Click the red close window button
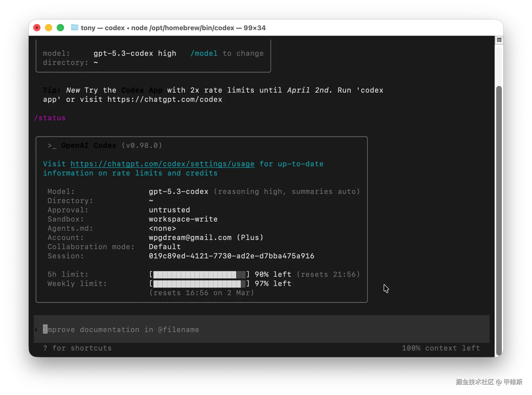532x395 pixels. (x=37, y=28)
